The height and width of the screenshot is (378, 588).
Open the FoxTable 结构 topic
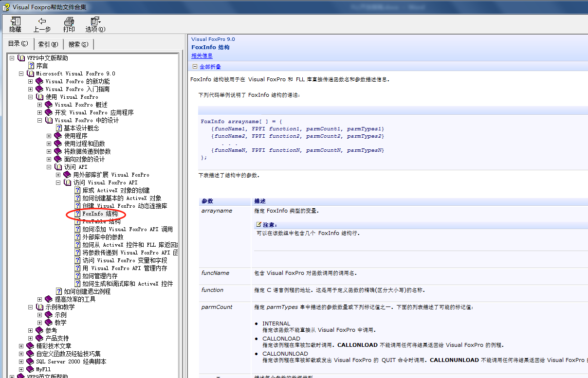point(101,221)
